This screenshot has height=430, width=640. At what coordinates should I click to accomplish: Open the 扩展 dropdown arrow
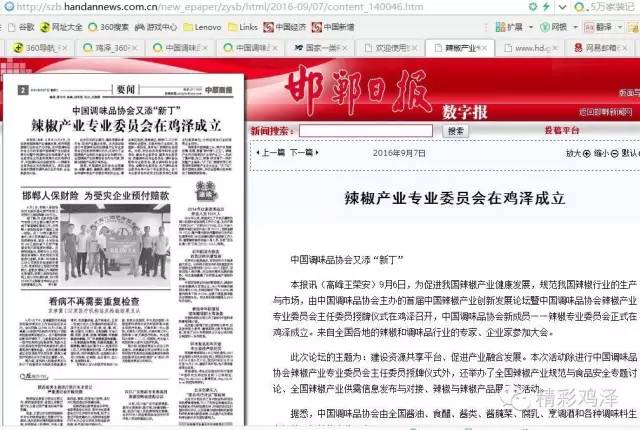[528, 26]
